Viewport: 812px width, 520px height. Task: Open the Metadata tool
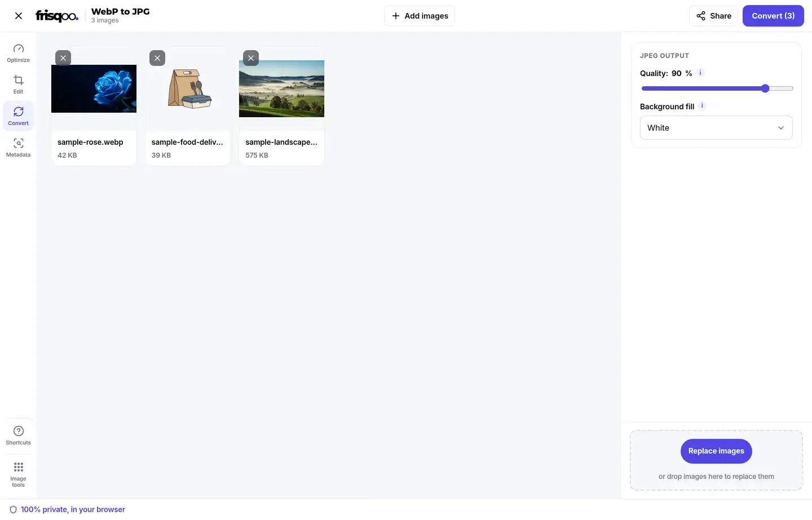click(19, 148)
